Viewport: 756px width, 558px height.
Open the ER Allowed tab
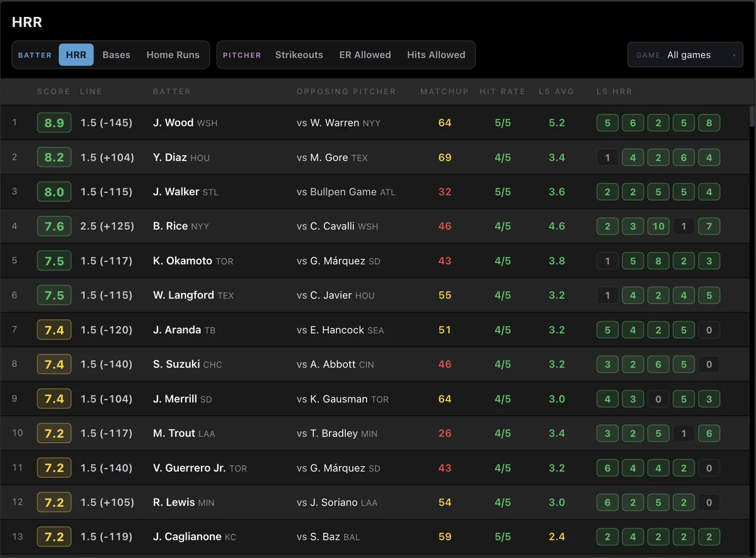tap(365, 55)
